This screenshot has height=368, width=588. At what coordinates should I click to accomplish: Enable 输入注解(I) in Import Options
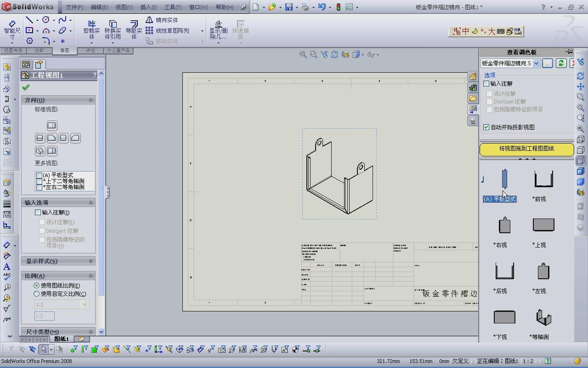(38, 213)
